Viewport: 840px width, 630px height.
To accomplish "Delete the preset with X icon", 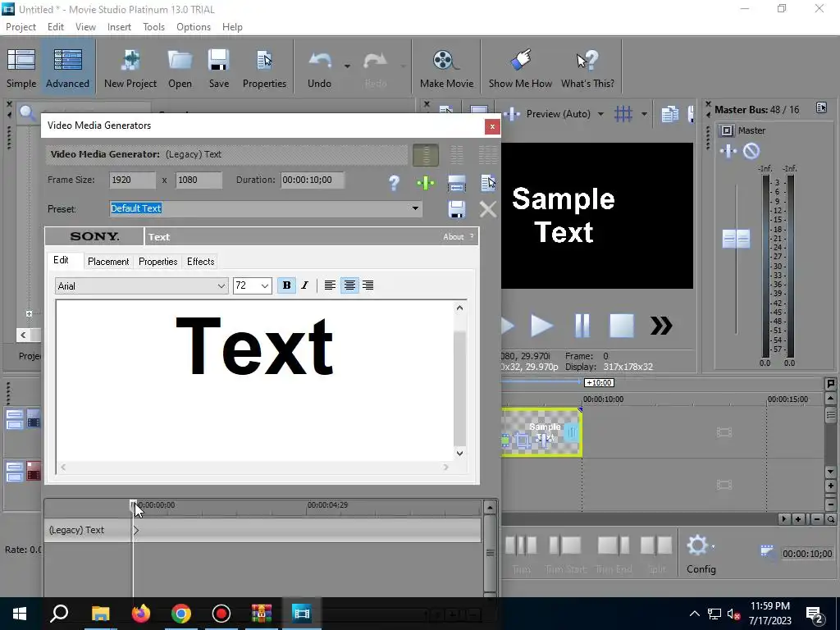I will 487,209.
